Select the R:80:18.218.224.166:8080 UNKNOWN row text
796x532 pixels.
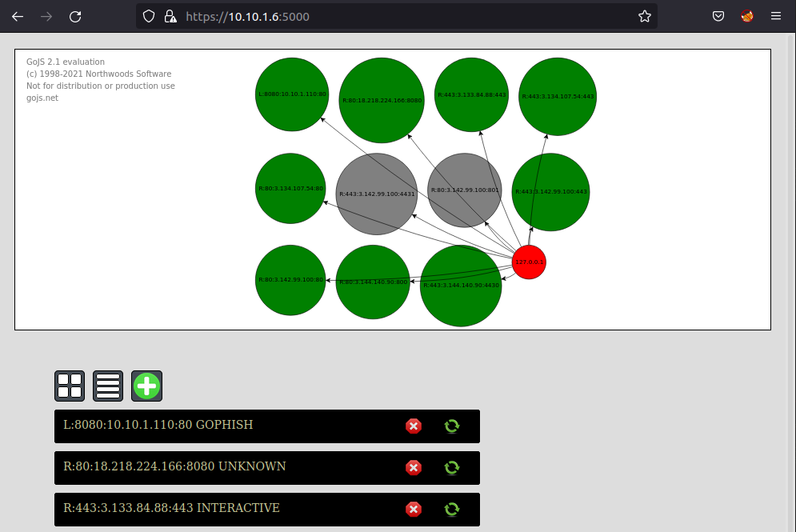tap(174, 466)
